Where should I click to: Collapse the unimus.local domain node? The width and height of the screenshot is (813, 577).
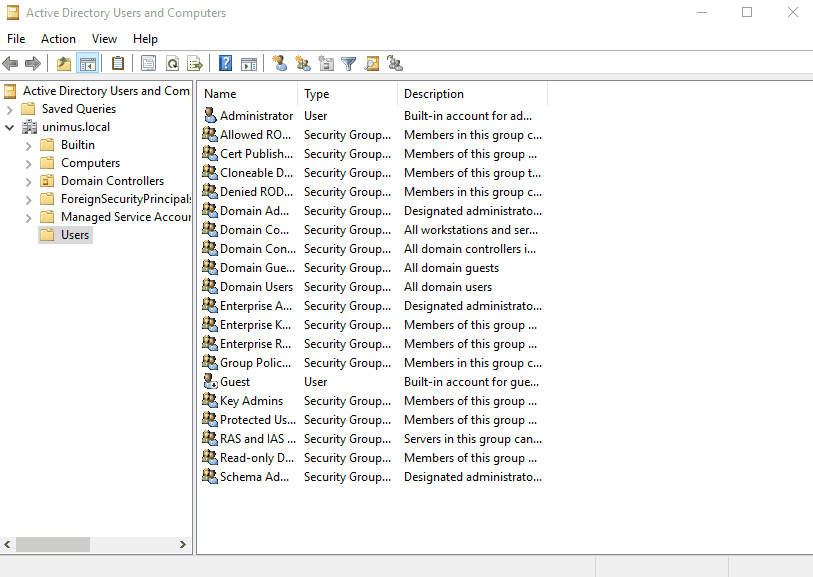pyautogui.click(x=9, y=128)
